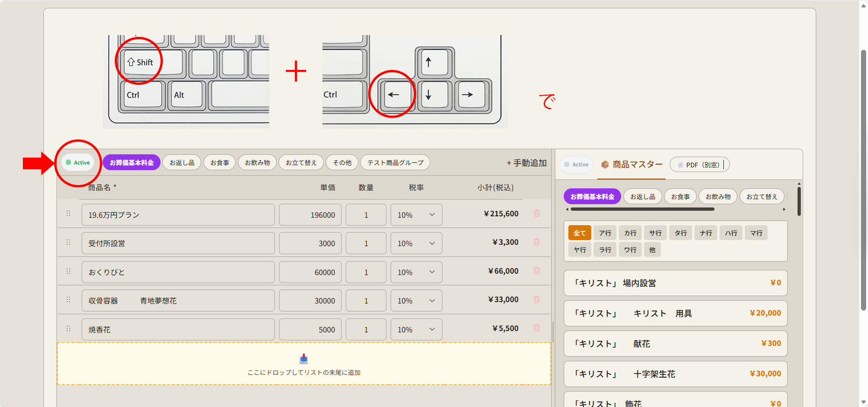The image size is (868, 407).
Task: Click unit price field 196000
Action: coord(310,215)
